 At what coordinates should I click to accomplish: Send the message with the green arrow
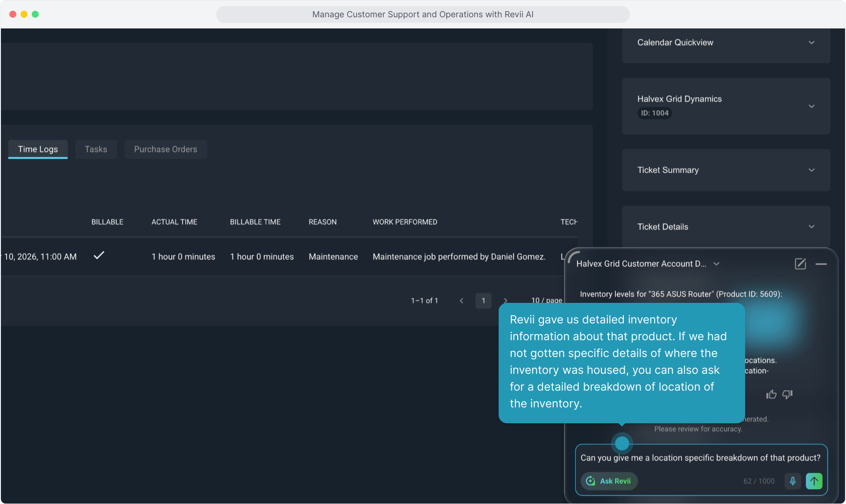coord(814,481)
